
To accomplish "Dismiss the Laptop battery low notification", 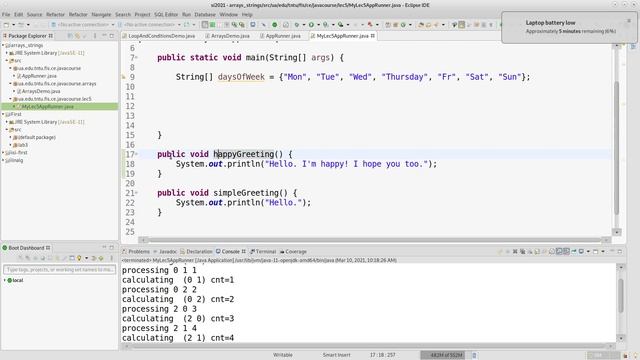I will pyautogui.click(x=629, y=21).
